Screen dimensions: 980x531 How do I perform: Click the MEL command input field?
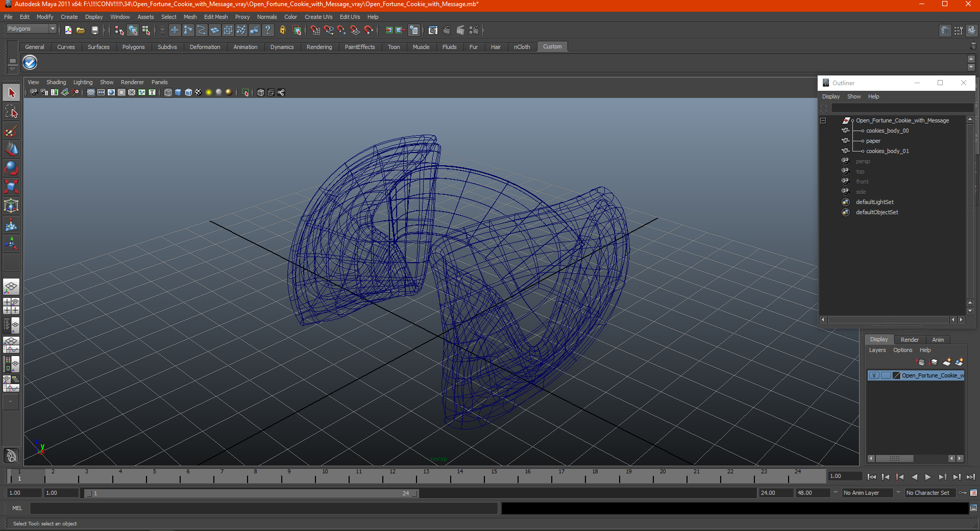263,508
